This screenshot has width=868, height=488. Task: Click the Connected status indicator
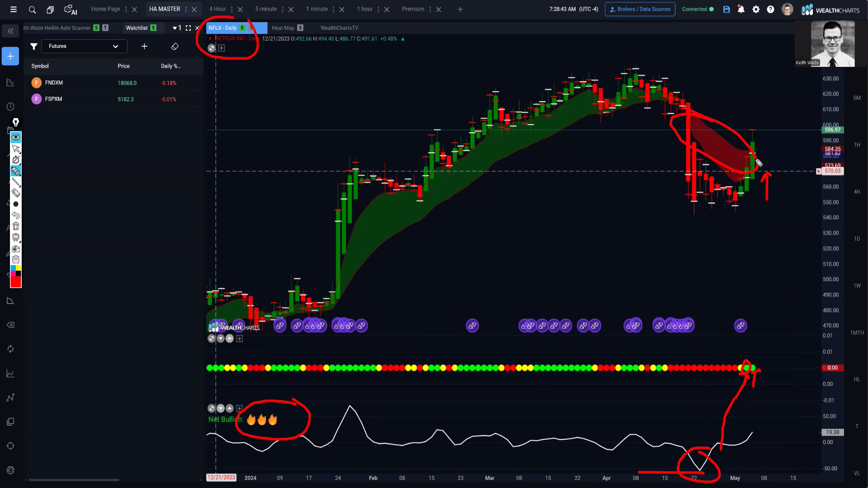pos(698,9)
